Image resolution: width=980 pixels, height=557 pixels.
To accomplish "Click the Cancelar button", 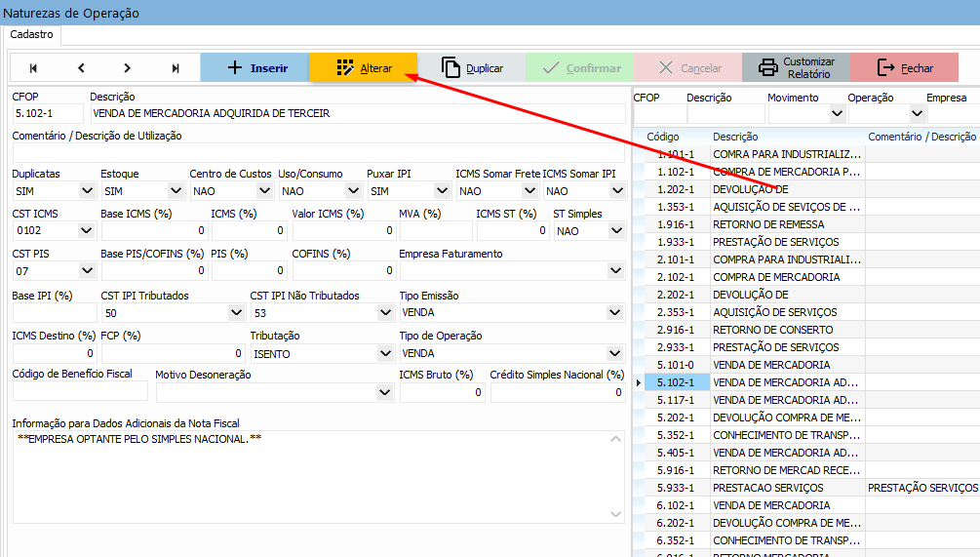I will coord(687,67).
